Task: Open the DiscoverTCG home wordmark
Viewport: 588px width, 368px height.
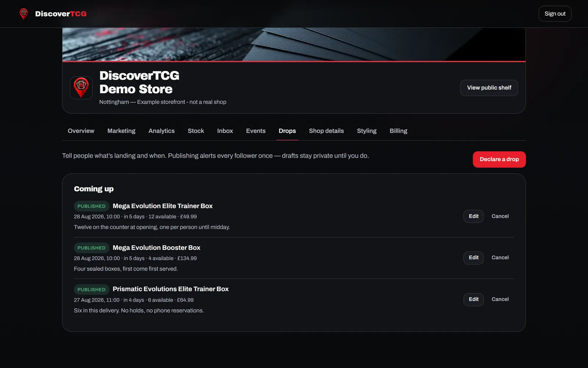Action: tap(61, 14)
